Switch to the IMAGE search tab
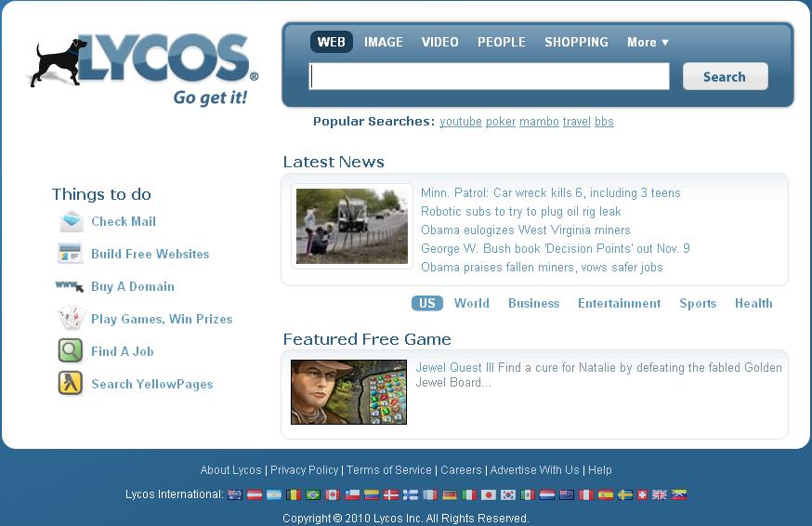The width and height of the screenshot is (812, 526). [384, 42]
